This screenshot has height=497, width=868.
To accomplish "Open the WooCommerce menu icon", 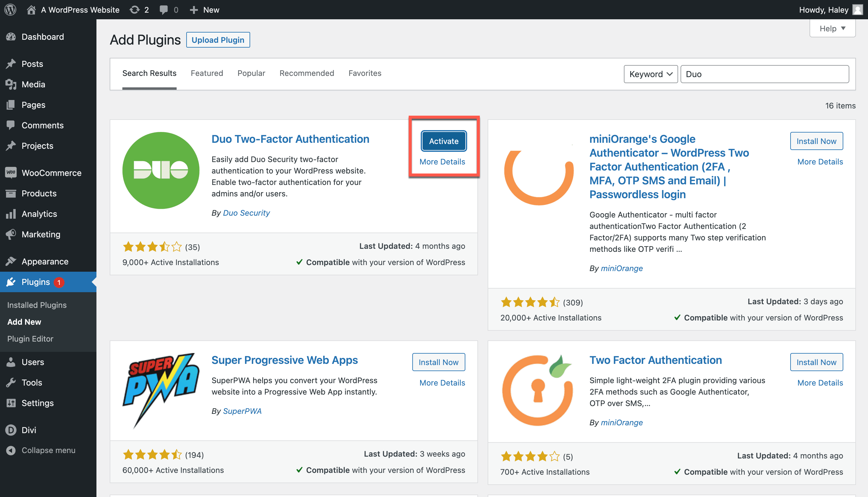I will 11,173.
